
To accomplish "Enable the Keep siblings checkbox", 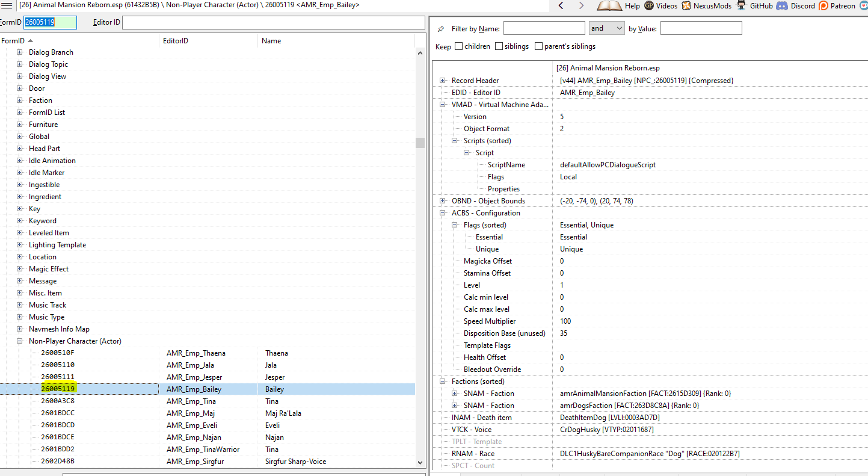I will (x=499, y=46).
